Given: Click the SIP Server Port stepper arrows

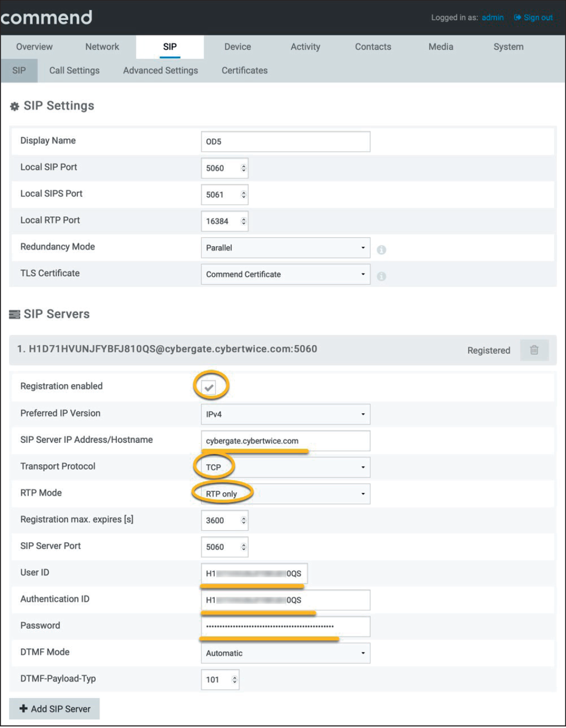Looking at the screenshot, I should (x=243, y=547).
